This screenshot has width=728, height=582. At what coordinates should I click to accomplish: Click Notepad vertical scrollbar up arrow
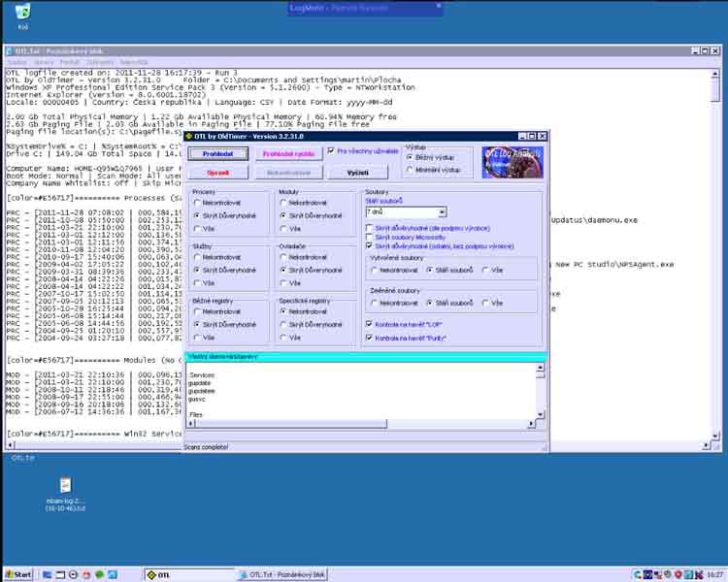(x=715, y=74)
